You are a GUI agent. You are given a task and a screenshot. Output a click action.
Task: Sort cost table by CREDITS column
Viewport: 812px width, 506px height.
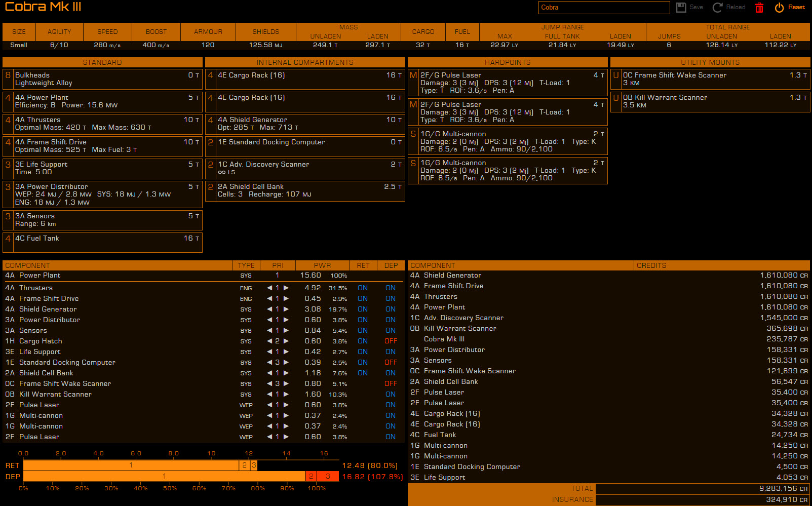coord(722,265)
